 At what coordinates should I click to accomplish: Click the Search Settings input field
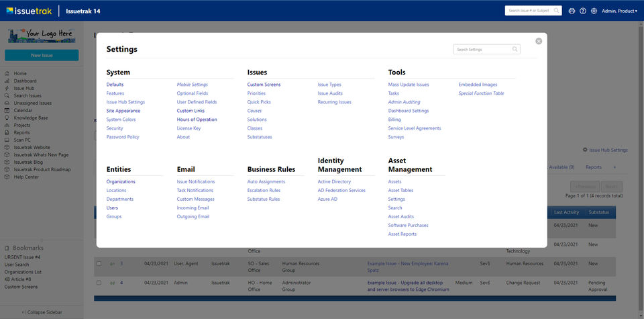(487, 49)
